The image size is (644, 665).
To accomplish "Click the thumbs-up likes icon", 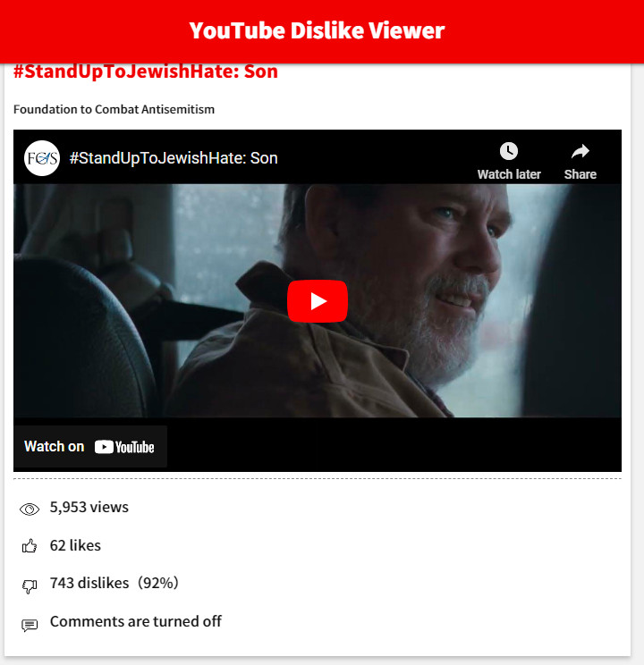I will pyautogui.click(x=30, y=546).
